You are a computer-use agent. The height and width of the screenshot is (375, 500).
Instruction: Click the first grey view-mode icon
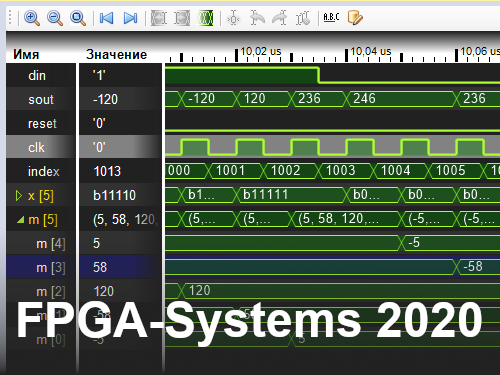point(159,18)
